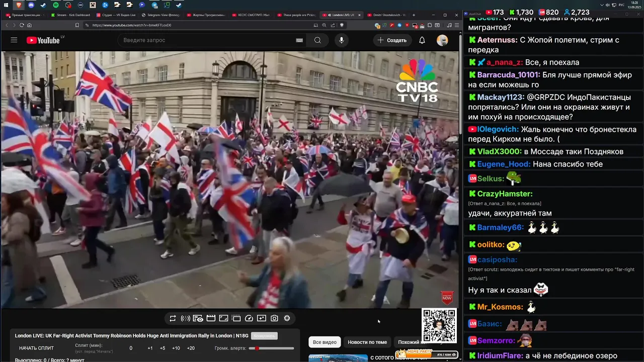The height and width of the screenshot is (362, 644).
Task: Take a screenshot with the camera icon
Action: (x=274, y=318)
